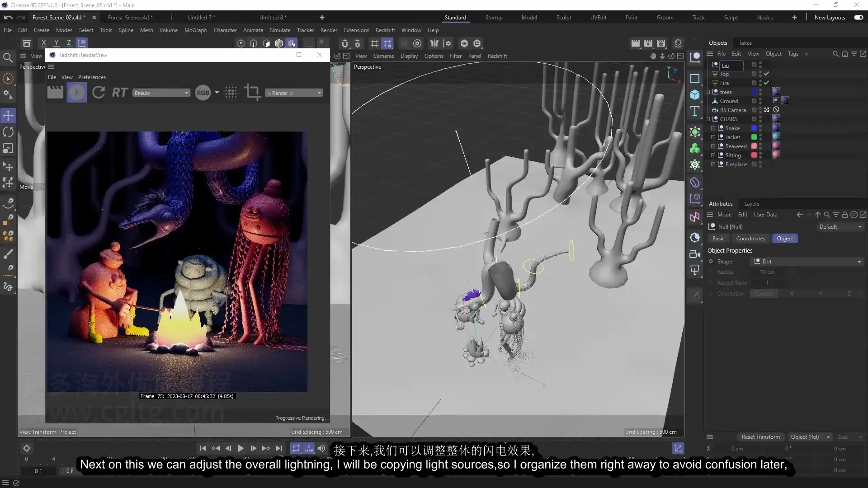
Task: Click the green layer color swatch of Jacket
Action: (754, 137)
